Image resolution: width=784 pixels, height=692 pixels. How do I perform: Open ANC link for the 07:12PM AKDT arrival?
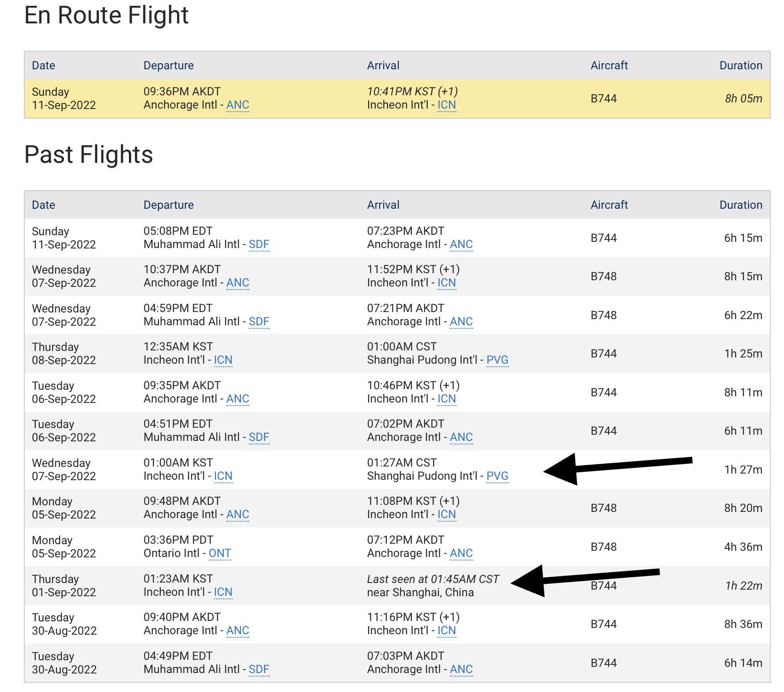point(461,553)
